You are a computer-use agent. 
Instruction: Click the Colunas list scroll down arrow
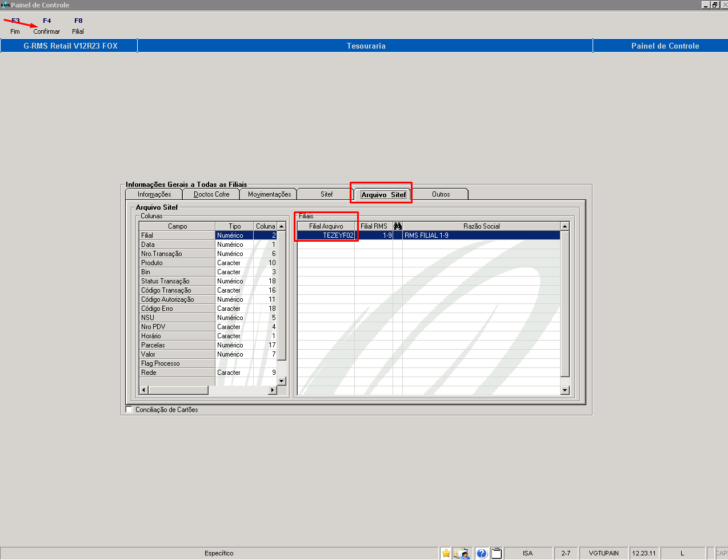pyautogui.click(x=281, y=381)
